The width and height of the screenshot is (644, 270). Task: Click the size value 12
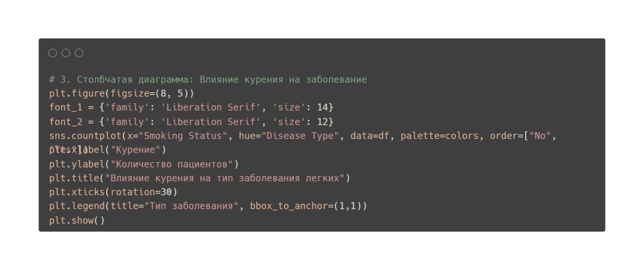[x=322, y=122]
